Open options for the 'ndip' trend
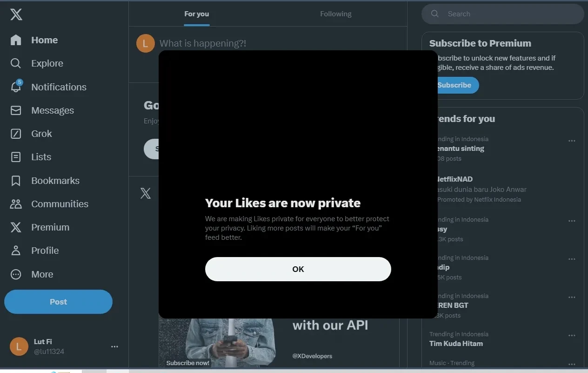 click(x=572, y=259)
